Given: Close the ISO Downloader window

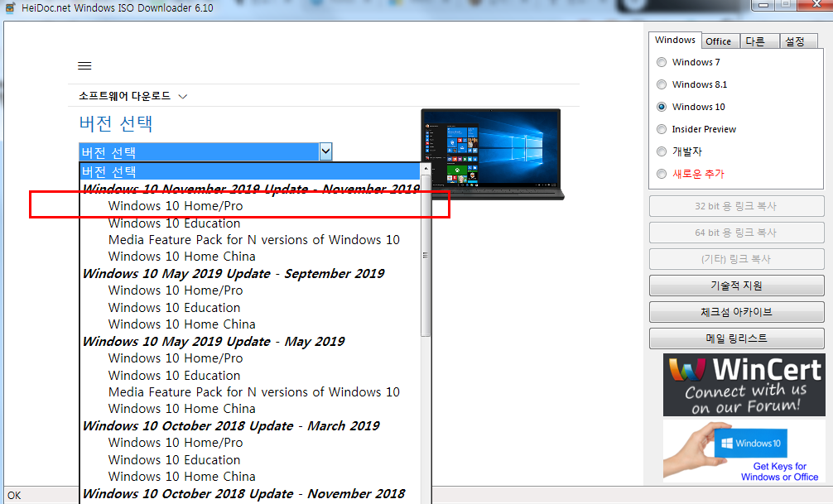Looking at the screenshot, I should [x=816, y=5].
